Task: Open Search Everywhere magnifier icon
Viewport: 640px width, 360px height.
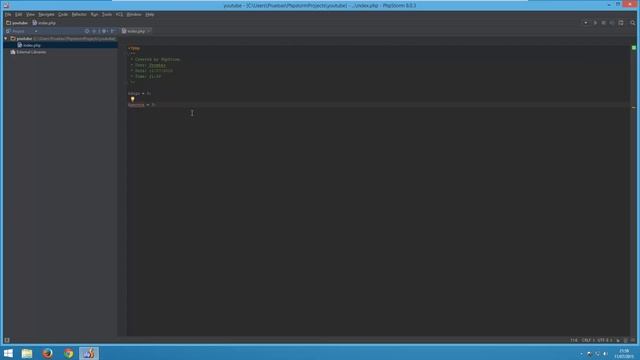Action: coord(633,23)
